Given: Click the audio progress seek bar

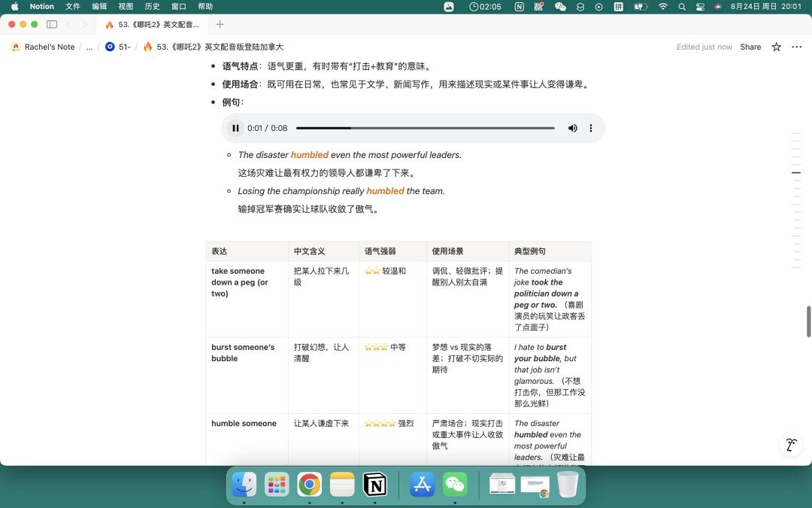Looking at the screenshot, I should pos(425,128).
